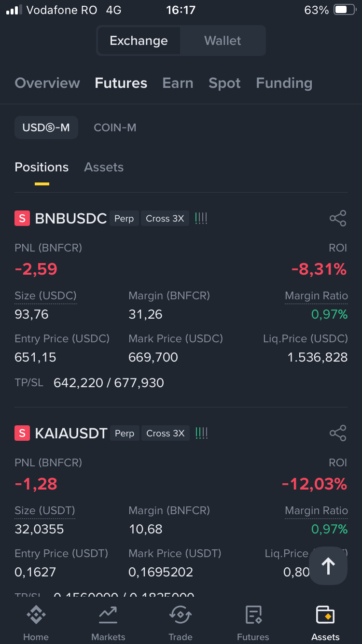362x644 pixels.
Task: Open the Home icon in bottom bar
Action: (36, 615)
